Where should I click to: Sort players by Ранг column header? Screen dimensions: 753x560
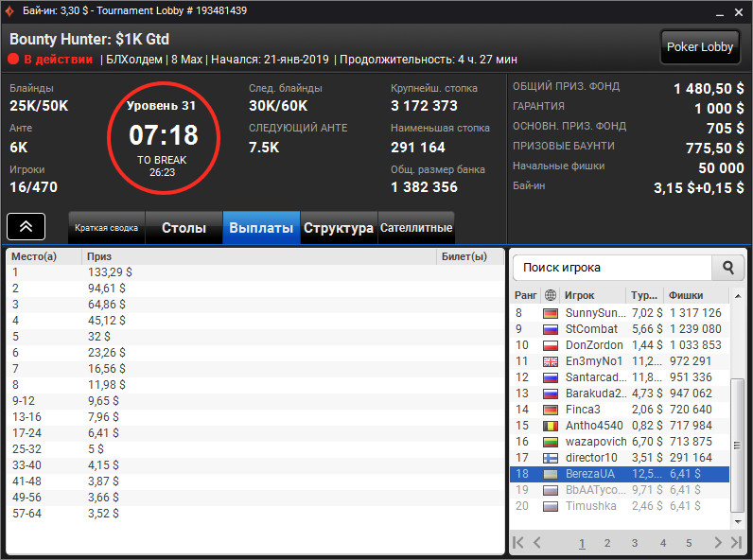[x=525, y=295]
